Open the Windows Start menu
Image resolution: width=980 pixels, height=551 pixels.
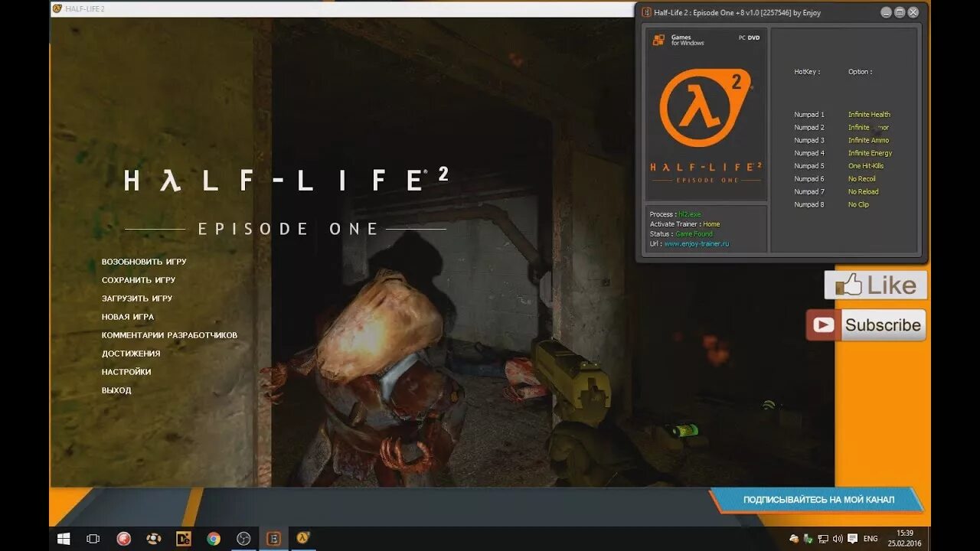point(64,539)
